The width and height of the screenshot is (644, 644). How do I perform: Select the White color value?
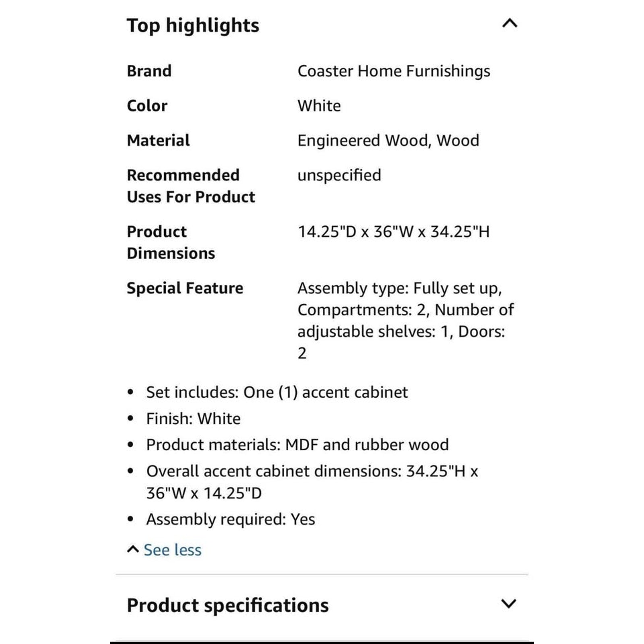319,106
